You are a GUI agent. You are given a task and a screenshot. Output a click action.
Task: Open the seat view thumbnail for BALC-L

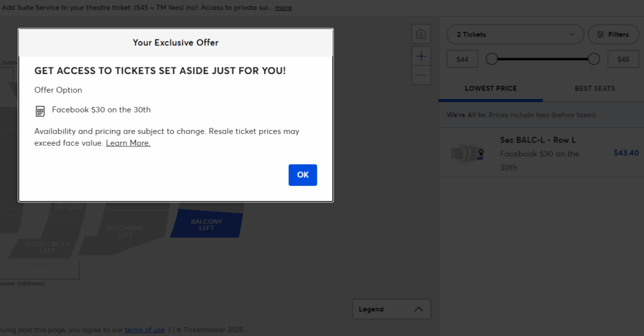pyautogui.click(x=468, y=153)
